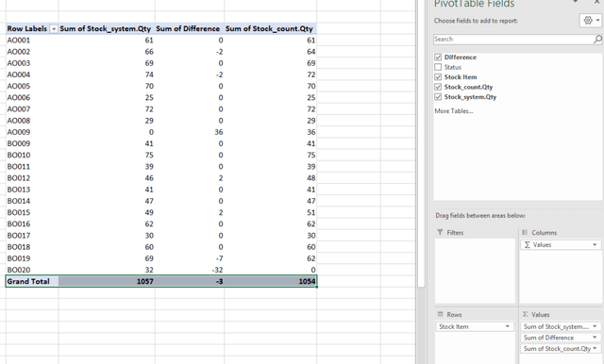The height and width of the screenshot is (364, 604).
Task: Open Sum of Stock_count.Qty dropdown in Values area
Action: click(x=595, y=349)
